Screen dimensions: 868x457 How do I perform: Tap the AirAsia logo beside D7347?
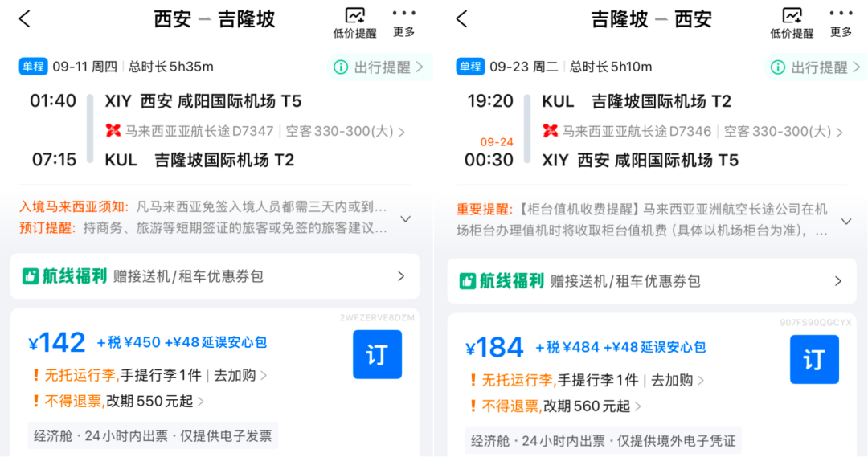[113, 131]
